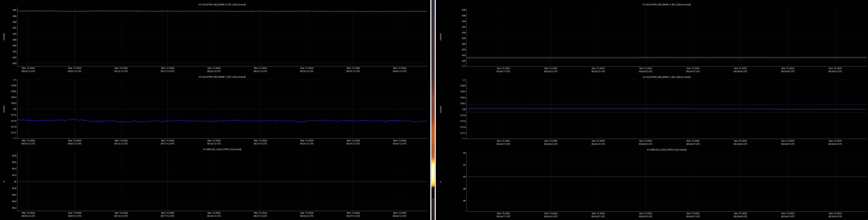
Task: Click the 'counts' axis label of top-left plot
Action: point(4,37)
